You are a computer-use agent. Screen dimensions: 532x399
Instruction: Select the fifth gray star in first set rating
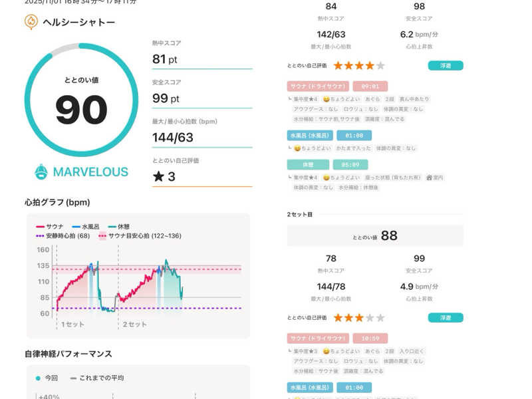(380, 66)
